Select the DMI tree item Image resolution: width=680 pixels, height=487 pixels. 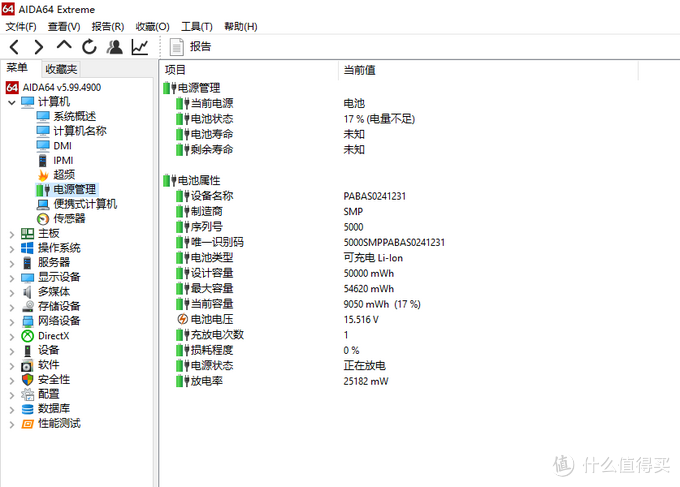pyautogui.click(x=62, y=146)
